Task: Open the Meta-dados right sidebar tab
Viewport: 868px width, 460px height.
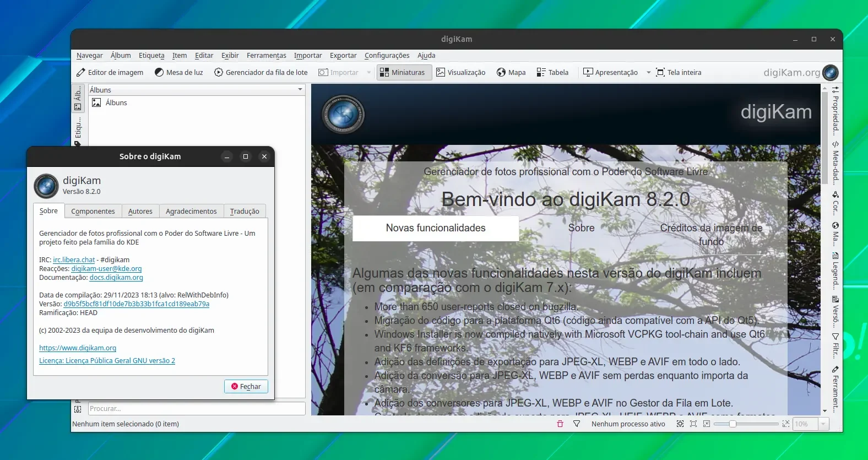Action: pos(836,163)
